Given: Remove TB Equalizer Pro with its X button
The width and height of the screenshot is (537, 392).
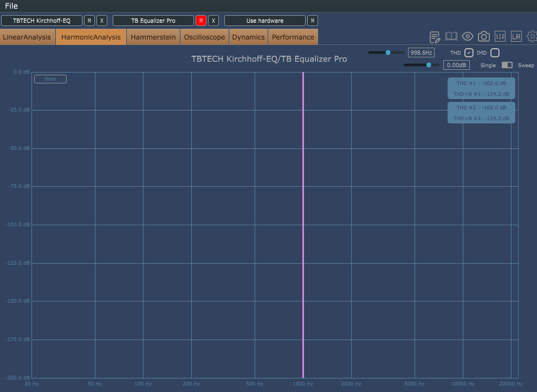Looking at the screenshot, I should click(x=213, y=21).
